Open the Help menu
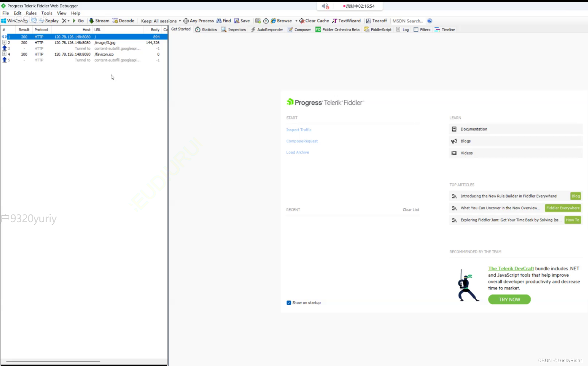Image resolution: width=588 pixels, height=366 pixels. [76, 13]
